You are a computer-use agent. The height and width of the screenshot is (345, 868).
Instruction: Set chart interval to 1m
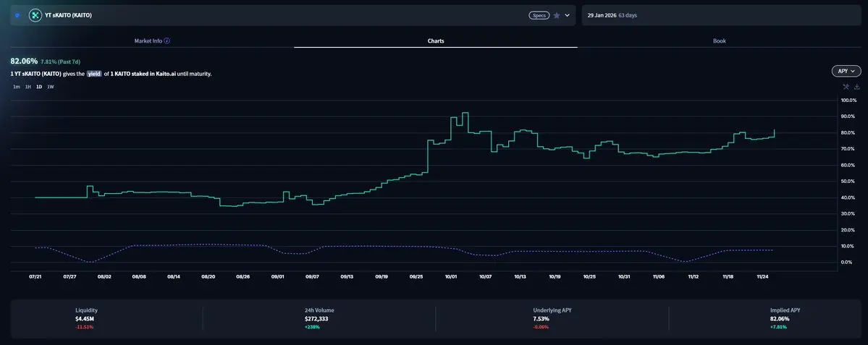pyautogui.click(x=17, y=87)
